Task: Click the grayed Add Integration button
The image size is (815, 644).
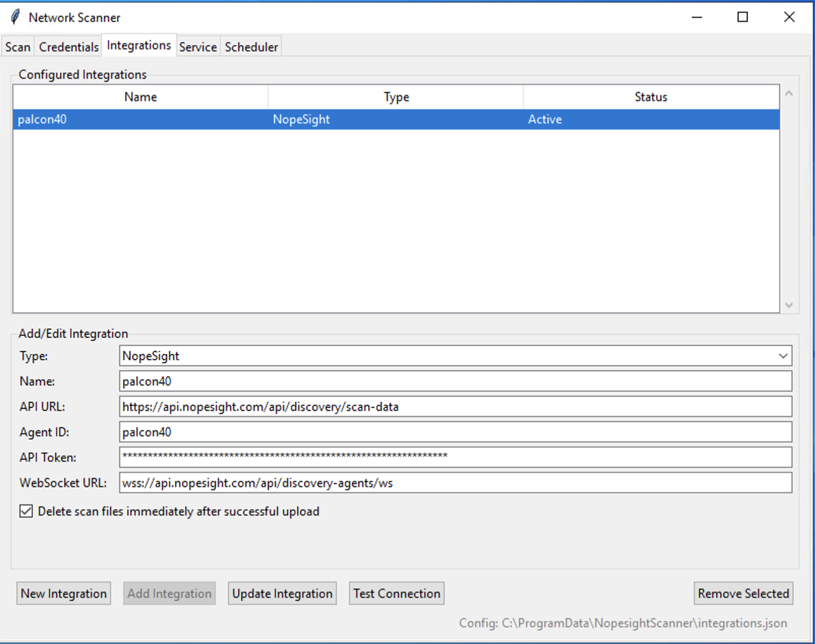Action: click(169, 593)
